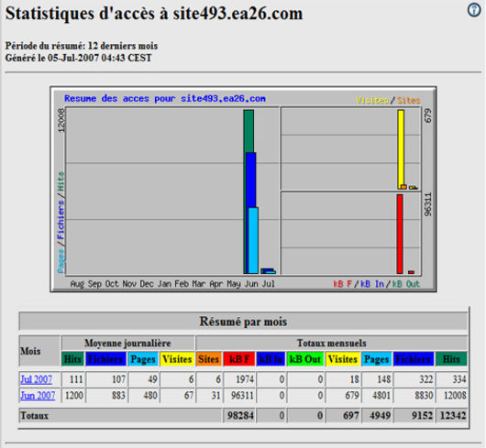
Task: Click the 'Visites / Sites' legend above the chart
Action: coord(388,100)
